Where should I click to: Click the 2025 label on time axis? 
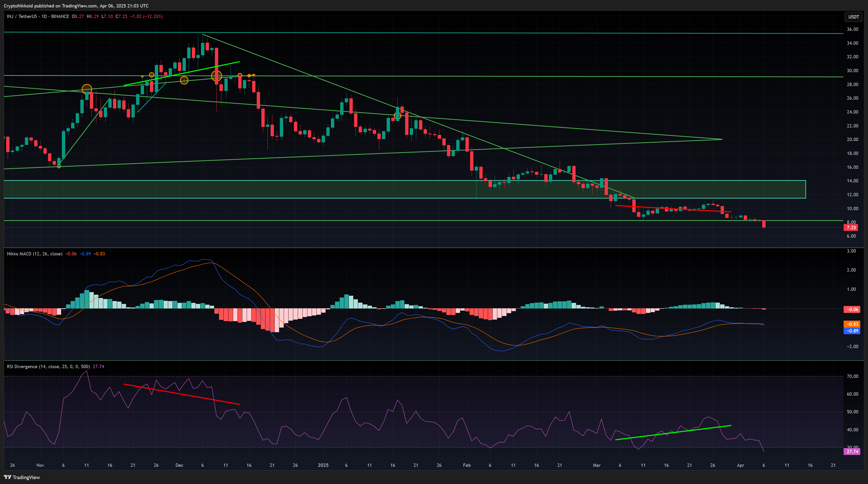coord(323,465)
